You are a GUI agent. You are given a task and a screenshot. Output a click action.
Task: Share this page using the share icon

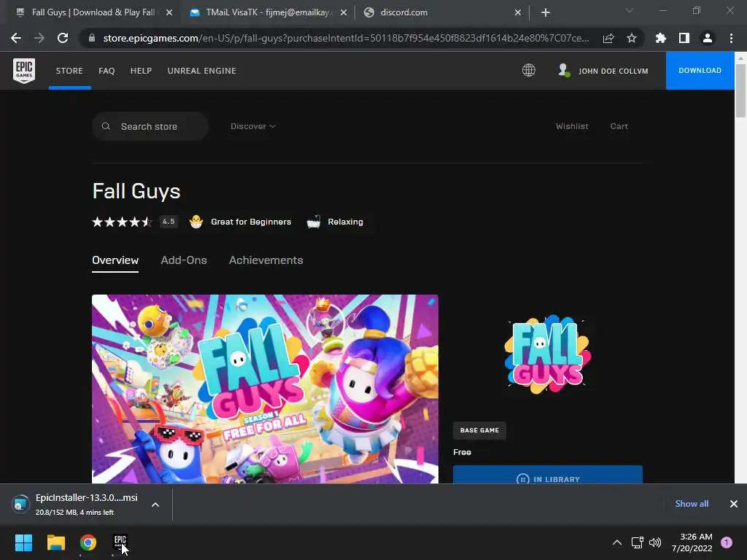coord(608,38)
